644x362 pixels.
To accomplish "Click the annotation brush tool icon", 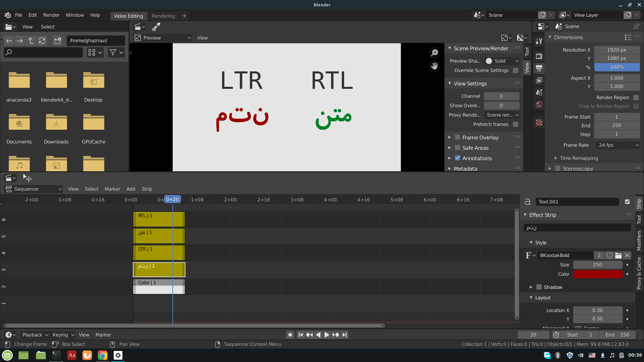I will click(x=156, y=27).
